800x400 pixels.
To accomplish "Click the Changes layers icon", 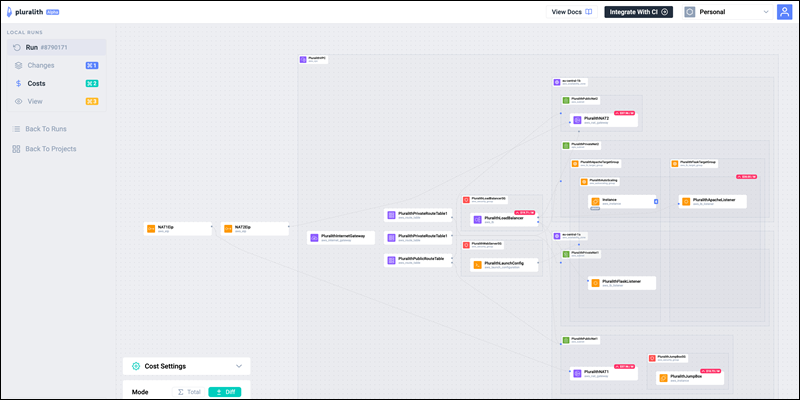I will coord(18,65).
